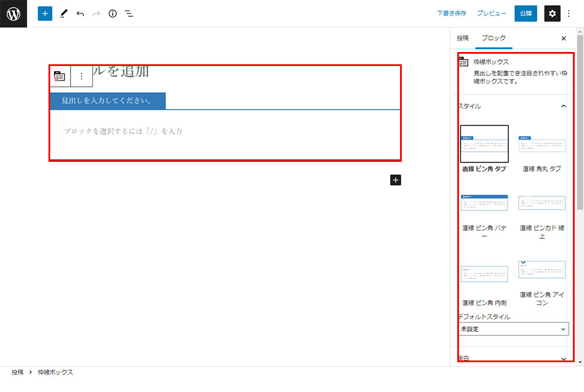Click the 公開 publish button
The height and width of the screenshot is (392, 584).
[526, 13]
